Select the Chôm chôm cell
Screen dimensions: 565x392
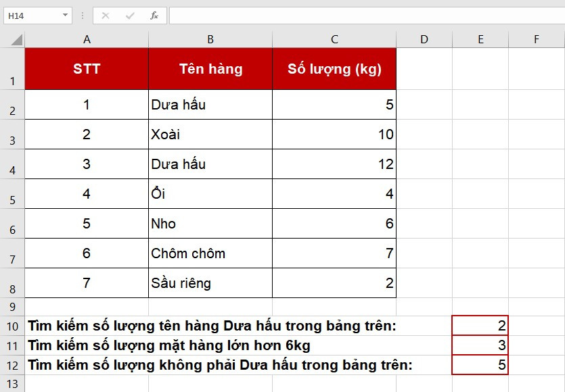(x=210, y=253)
